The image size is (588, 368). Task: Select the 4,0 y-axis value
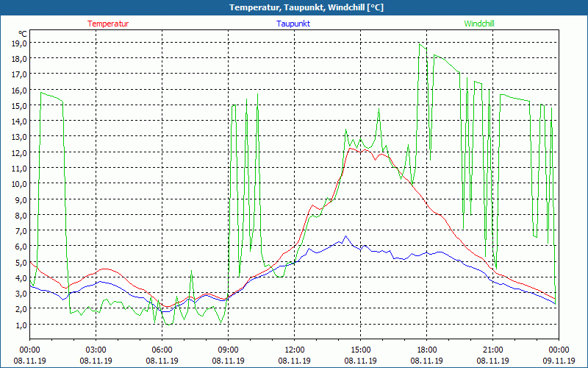(21, 277)
